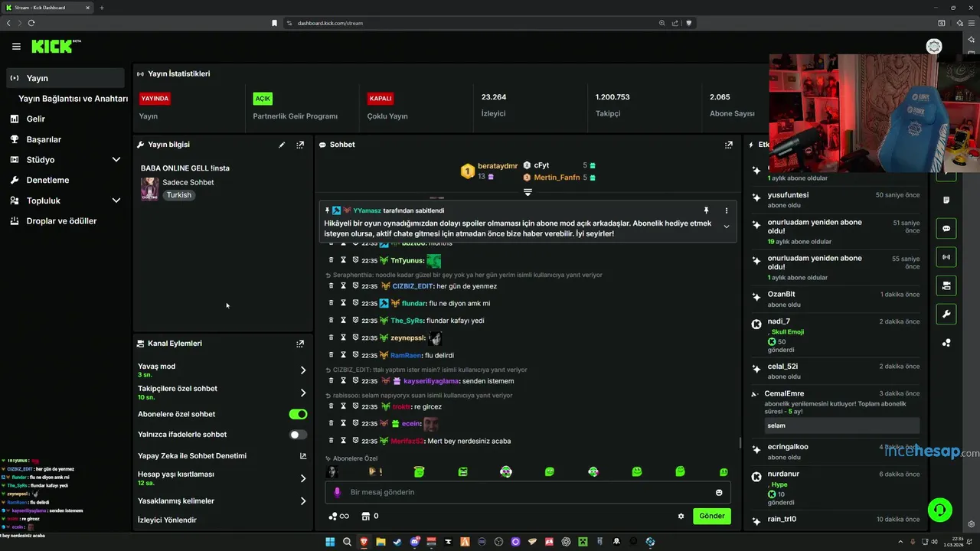980x551 pixels.
Task: Open the shop icon showing 0
Action: [x=369, y=517]
